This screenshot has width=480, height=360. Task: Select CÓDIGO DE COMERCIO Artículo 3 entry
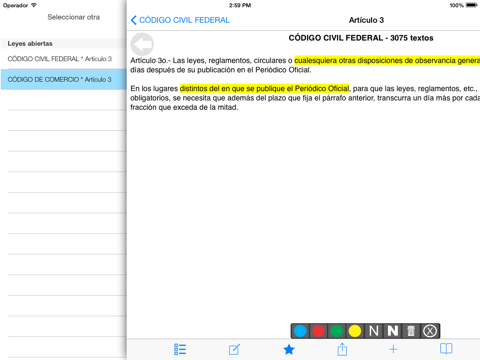point(63,79)
